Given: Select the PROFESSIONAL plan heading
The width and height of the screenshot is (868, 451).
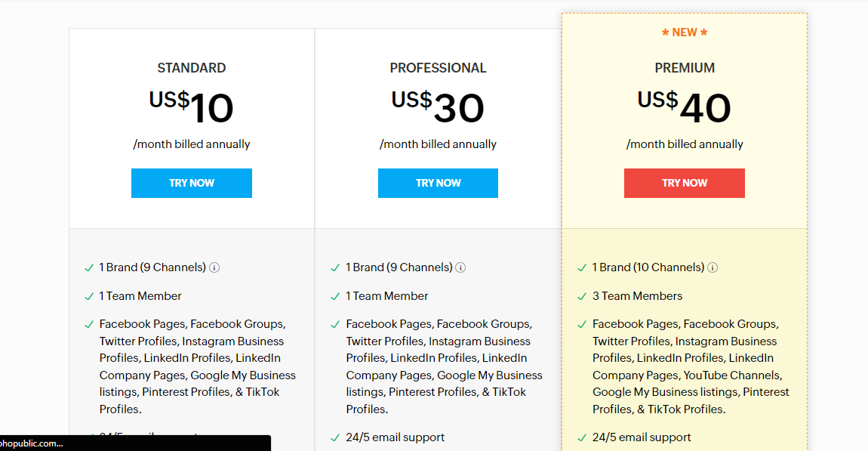Looking at the screenshot, I should pyautogui.click(x=438, y=68).
